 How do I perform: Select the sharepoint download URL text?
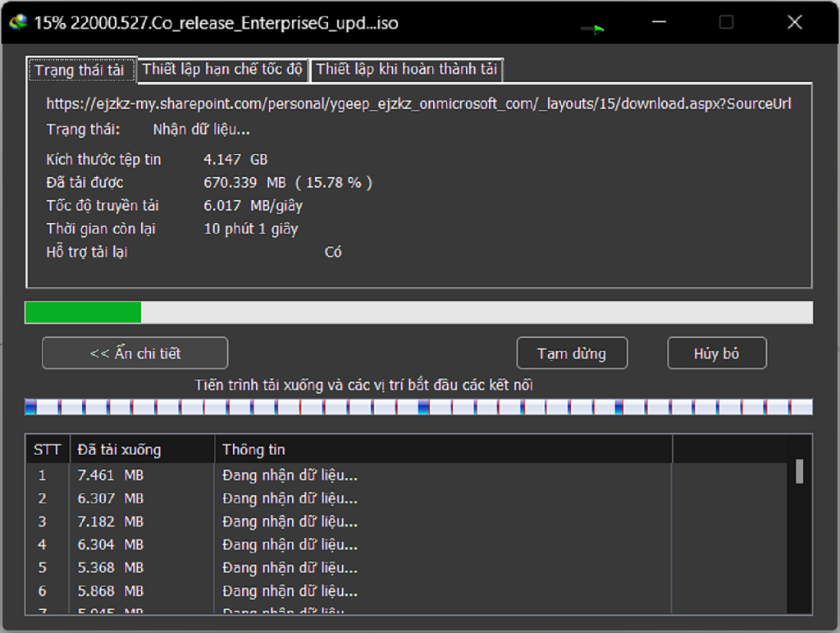click(418, 104)
